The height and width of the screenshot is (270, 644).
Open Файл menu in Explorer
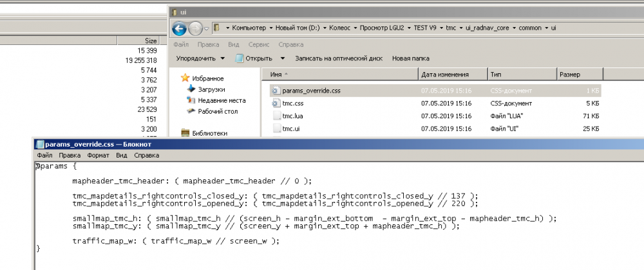click(x=181, y=44)
